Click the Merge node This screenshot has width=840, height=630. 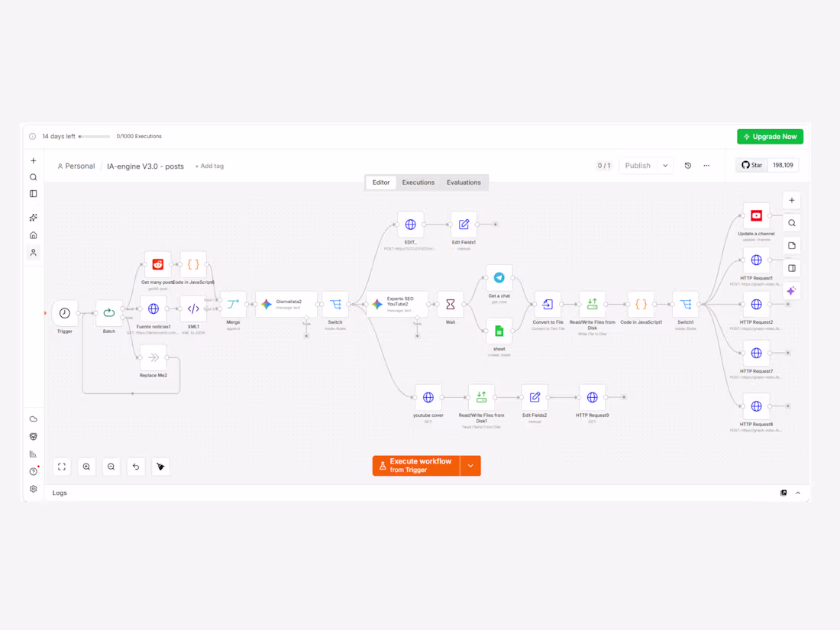(233, 304)
